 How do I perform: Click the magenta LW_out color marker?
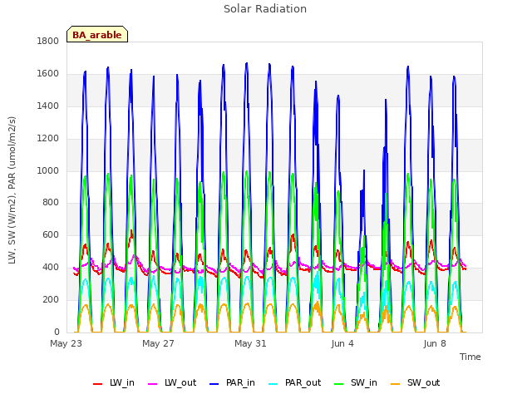153,384
